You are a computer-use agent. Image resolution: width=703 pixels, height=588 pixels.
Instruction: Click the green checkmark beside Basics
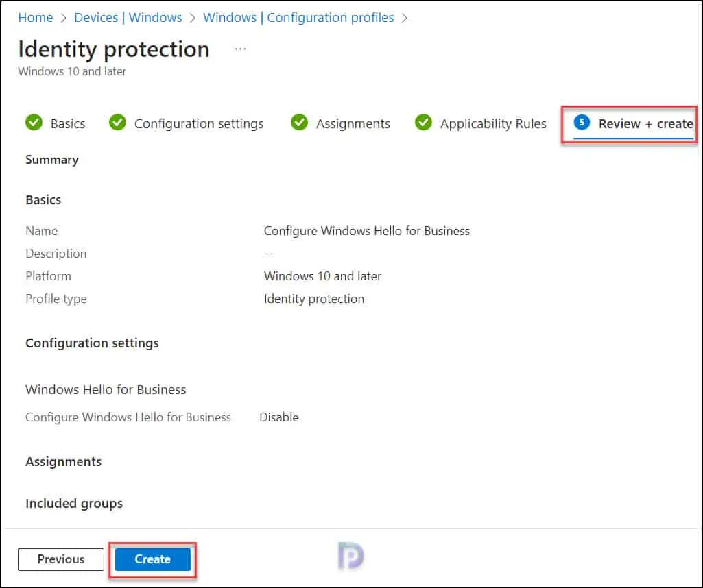point(34,122)
